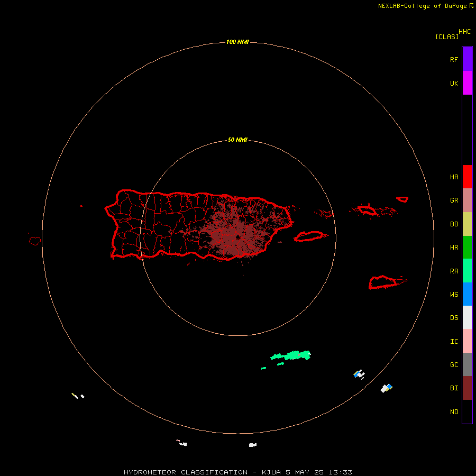Click the RF purple legend swatch
The height and width of the screenshot is (476, 476).
467,59
